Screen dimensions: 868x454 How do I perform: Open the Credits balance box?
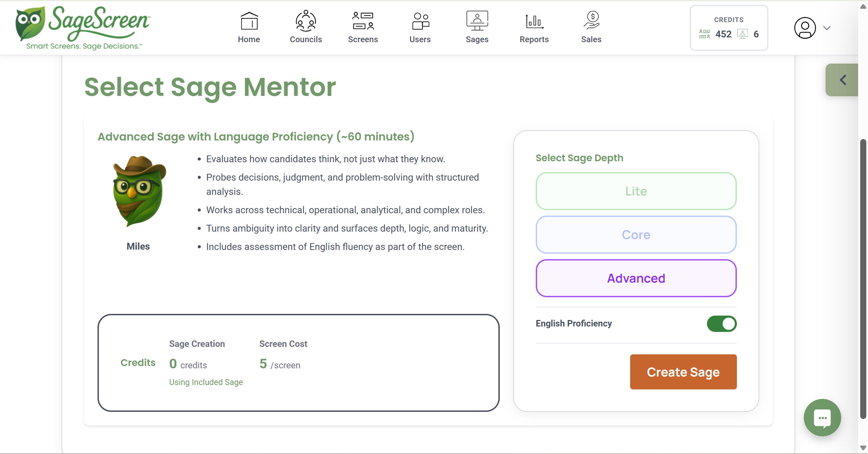pos(729,28)
